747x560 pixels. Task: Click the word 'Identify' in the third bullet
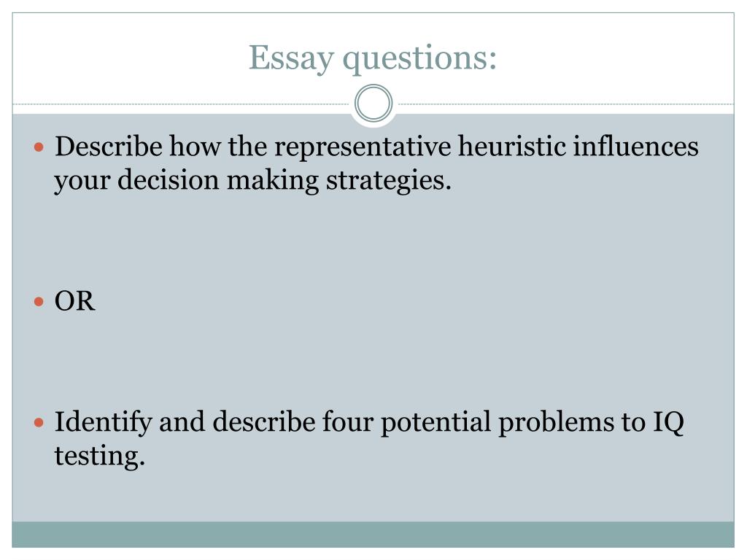coord(103,424)
